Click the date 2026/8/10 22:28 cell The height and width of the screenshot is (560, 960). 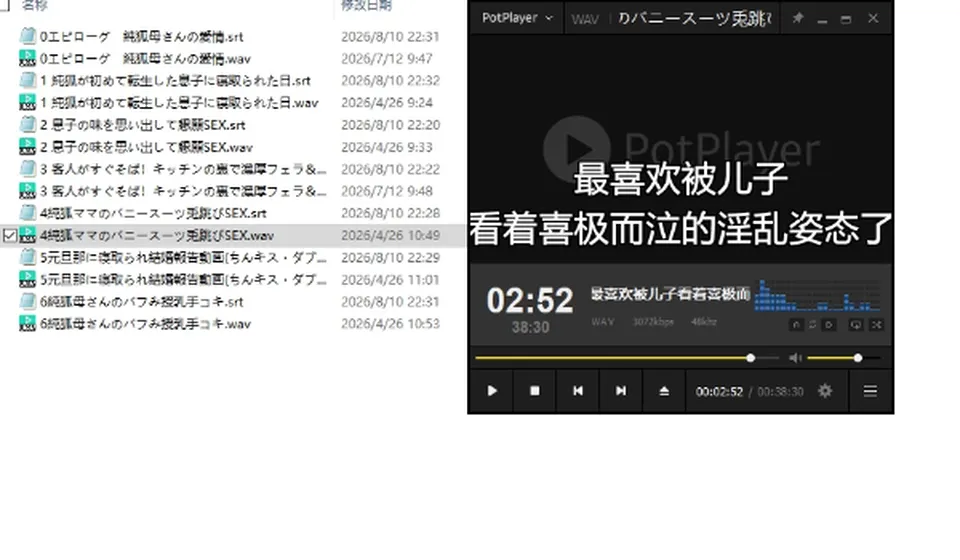click(390, 213)
